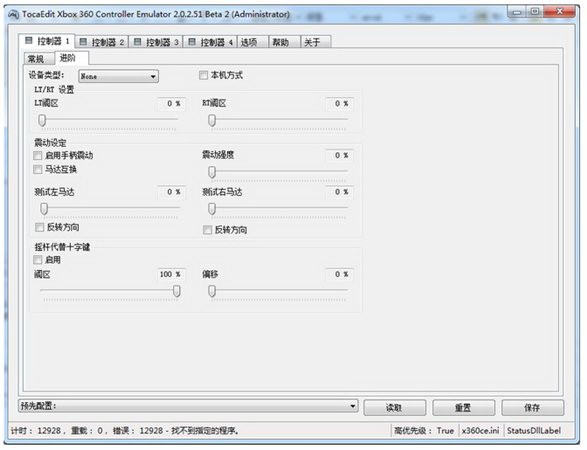Click the x360ce.ini status bar label
This screenshot has width=587, height=450.
480,431
